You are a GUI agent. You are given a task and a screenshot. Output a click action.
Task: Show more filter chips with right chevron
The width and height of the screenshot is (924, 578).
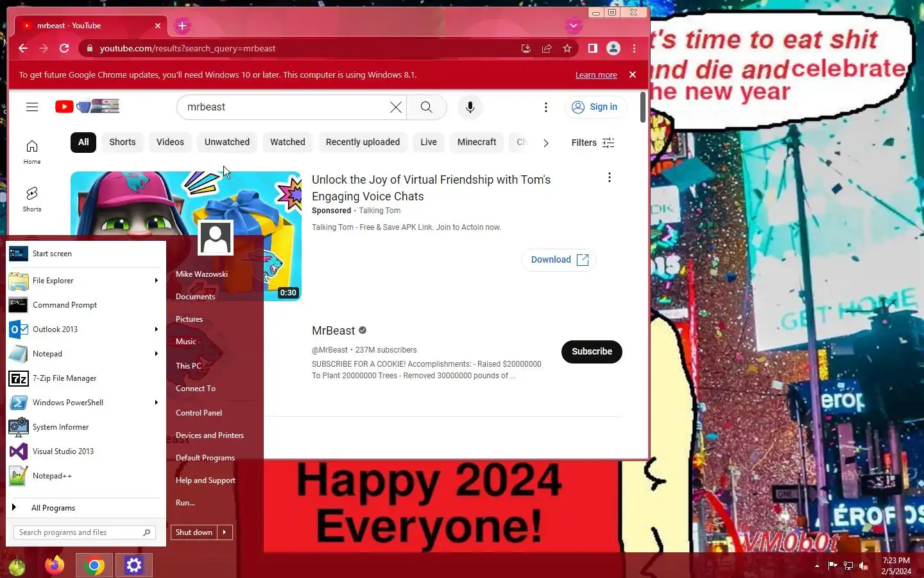tap(546, 143)
